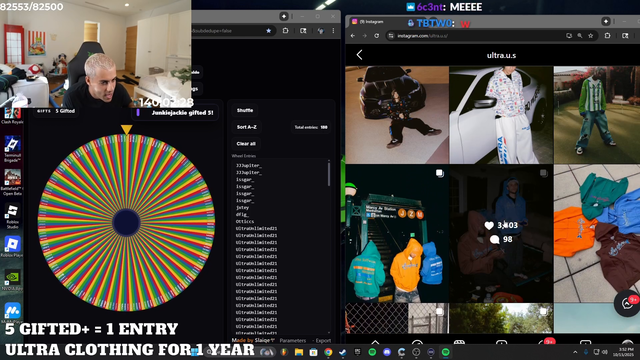Open File Explorer from the taskbar

point(299,352)
